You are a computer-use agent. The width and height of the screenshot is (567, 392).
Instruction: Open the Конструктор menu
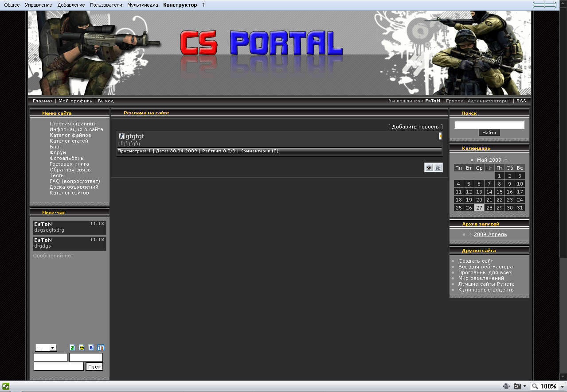point(180,5)
